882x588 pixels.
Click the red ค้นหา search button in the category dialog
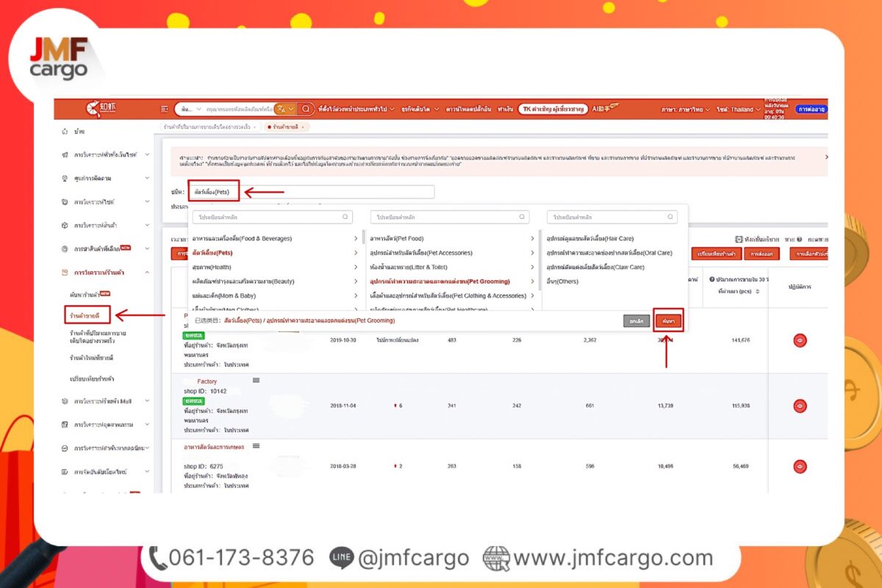668,320
